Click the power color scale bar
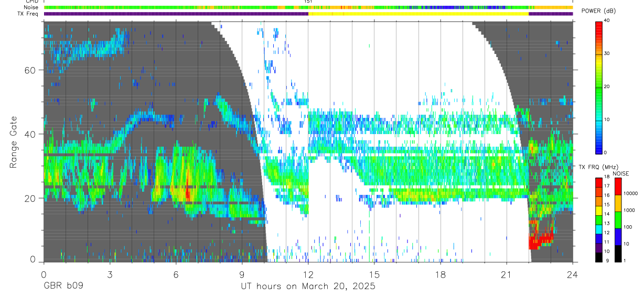The height and width of the screenshot is (297, 644). point(599,87)
